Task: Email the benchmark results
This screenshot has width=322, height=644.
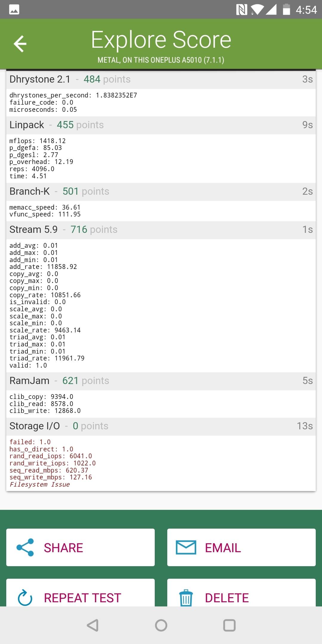Action: tap(241, 547)
